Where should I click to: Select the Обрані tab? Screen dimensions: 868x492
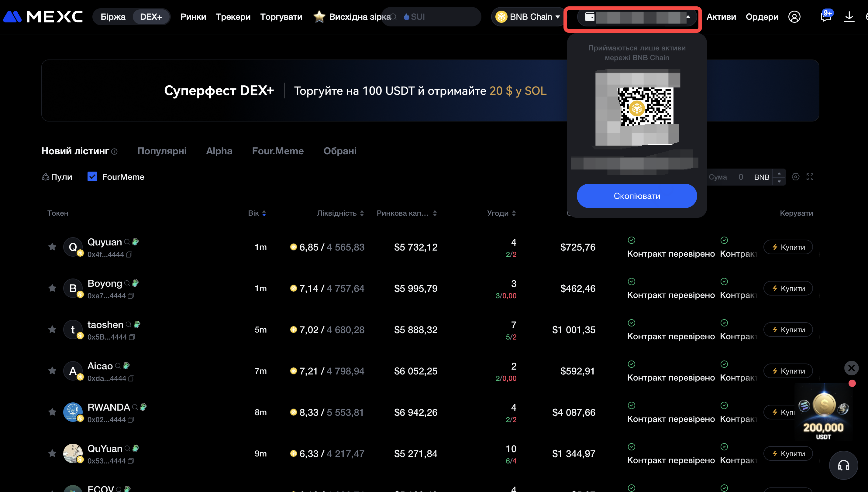click(x=340, y=151)
